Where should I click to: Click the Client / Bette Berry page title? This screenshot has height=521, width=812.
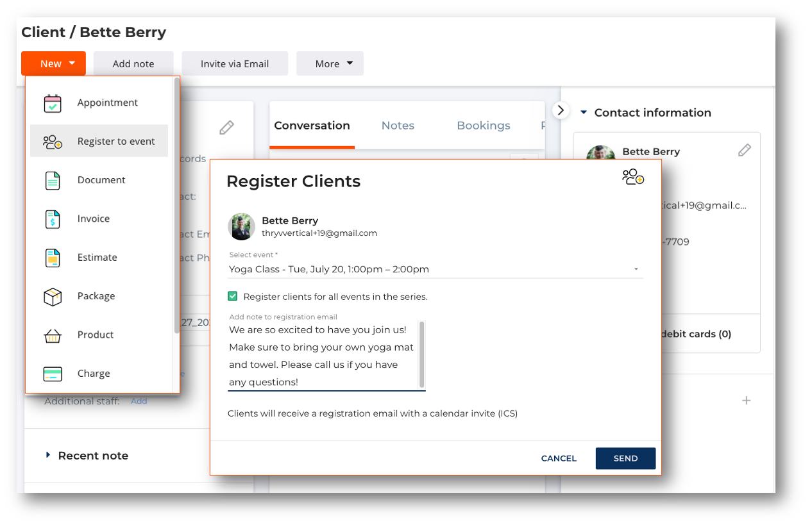pyautogui.click(x=94, y=32)
